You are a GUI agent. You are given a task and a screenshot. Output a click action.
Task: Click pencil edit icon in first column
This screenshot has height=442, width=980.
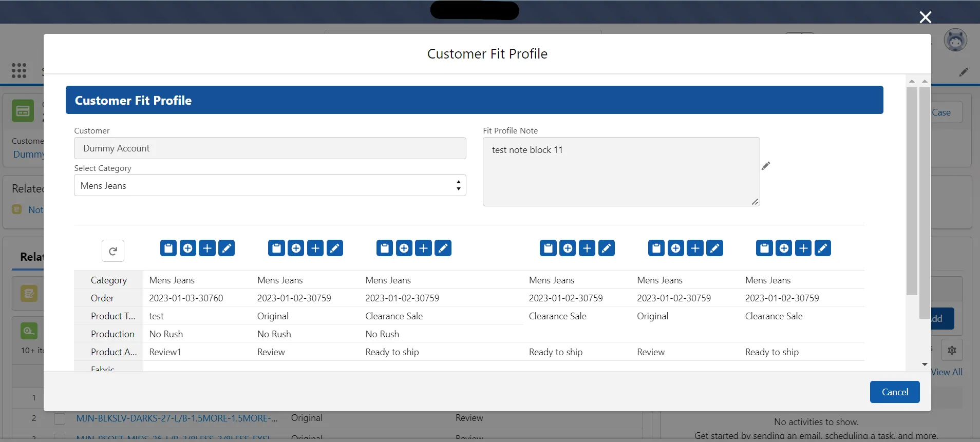click(x=227, y=248)
